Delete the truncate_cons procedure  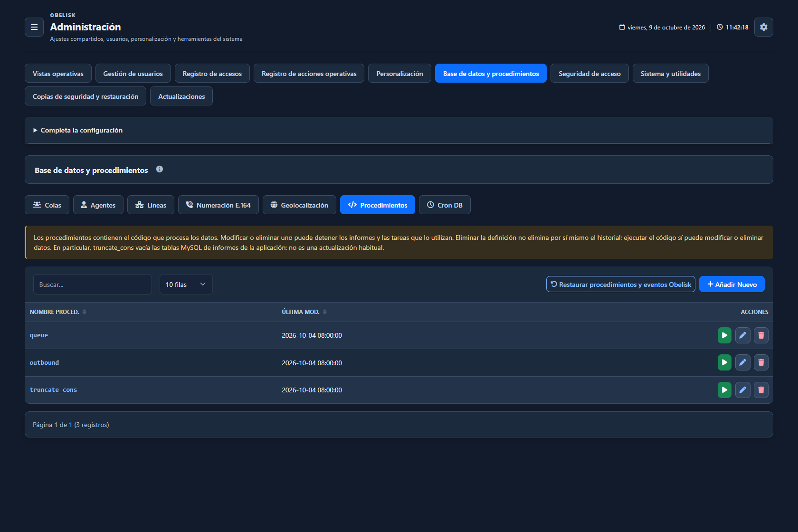[761, 390]
